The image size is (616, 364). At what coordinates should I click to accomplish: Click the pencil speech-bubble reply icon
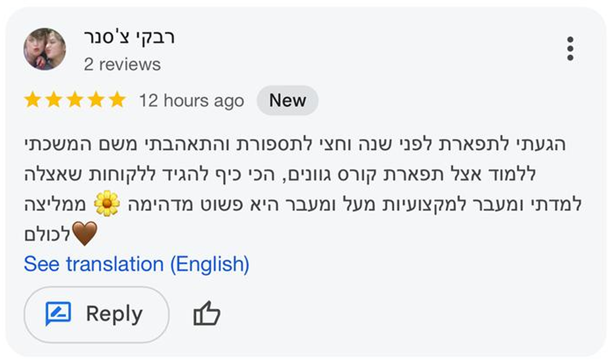point(58,313)
